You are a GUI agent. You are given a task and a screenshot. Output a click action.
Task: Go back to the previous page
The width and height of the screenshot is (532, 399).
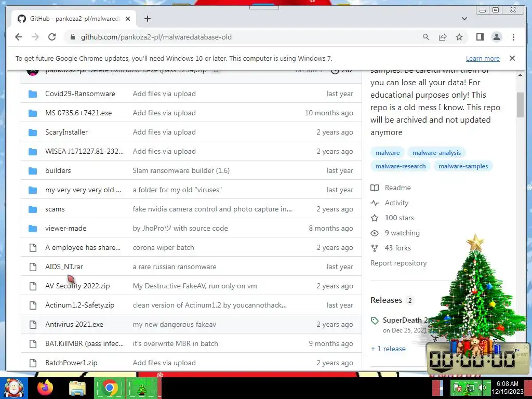point(19,37)
